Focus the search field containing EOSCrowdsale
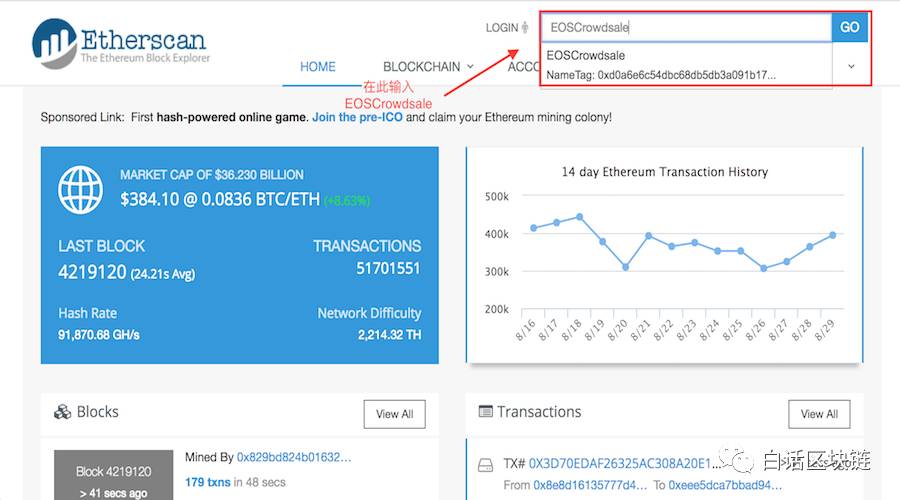 (x=686, y=27)
